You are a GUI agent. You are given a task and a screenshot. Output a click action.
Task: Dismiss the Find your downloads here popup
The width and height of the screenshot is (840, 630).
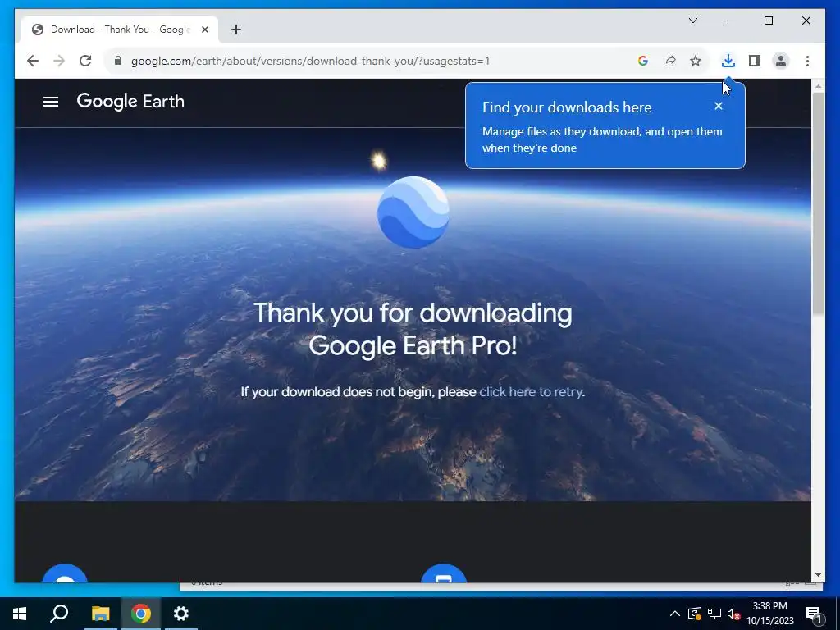[x=719, y=106]
